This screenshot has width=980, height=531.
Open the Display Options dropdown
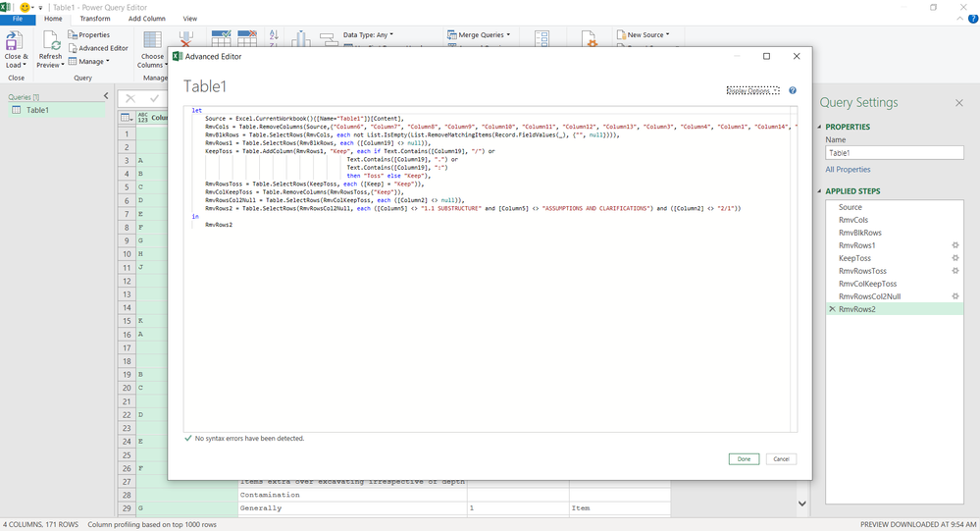[752, 90]
